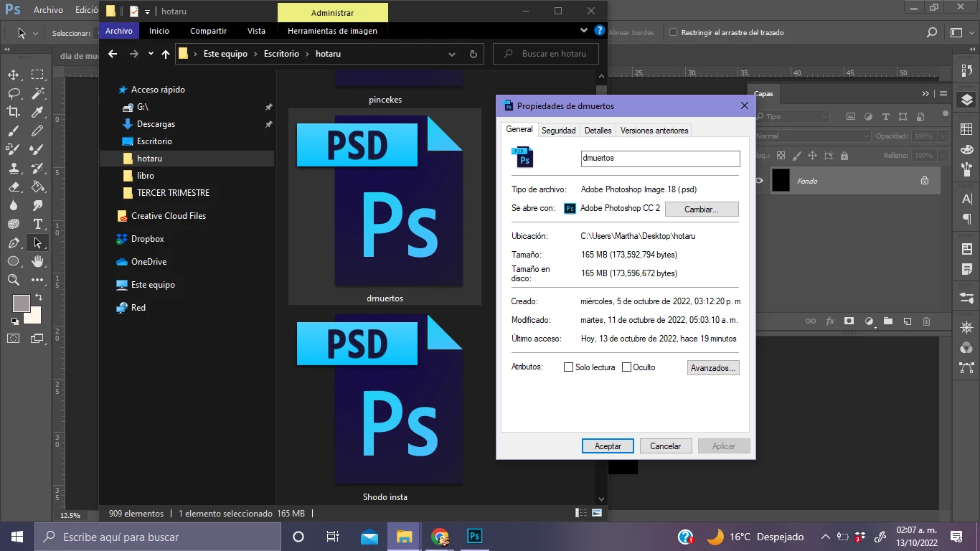The width and height of the screenshot is (980, 551).
Task: Select the Lasso tool
Action: [x=14, y=93]
